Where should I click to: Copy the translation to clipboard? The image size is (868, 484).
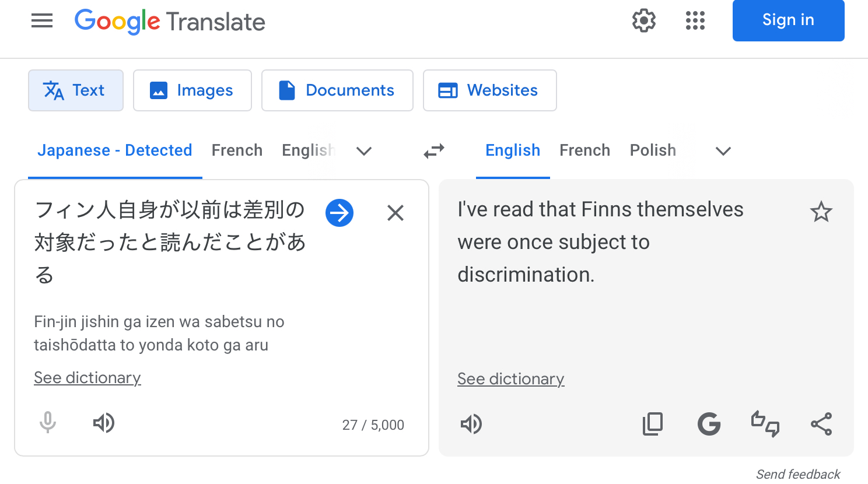point(653,424)
